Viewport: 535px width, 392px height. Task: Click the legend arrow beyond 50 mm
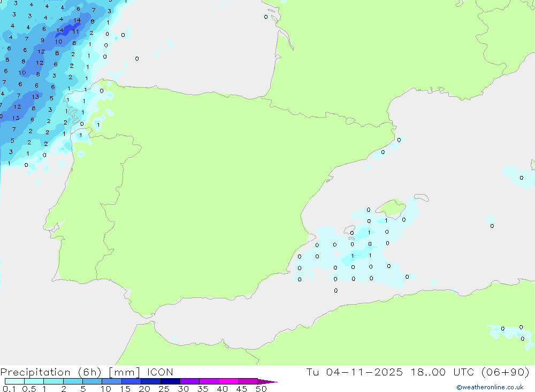coord(267,381)
